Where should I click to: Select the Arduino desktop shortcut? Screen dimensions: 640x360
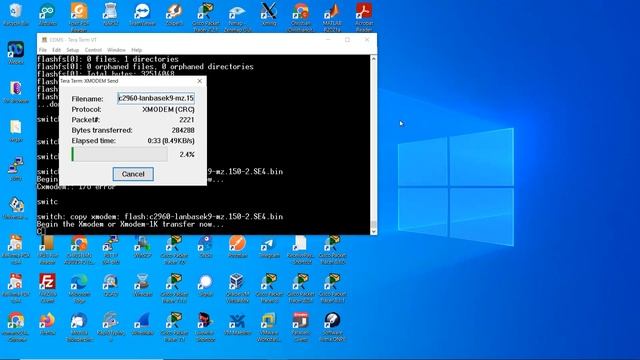pyautogui.click(x=47, y=14)
